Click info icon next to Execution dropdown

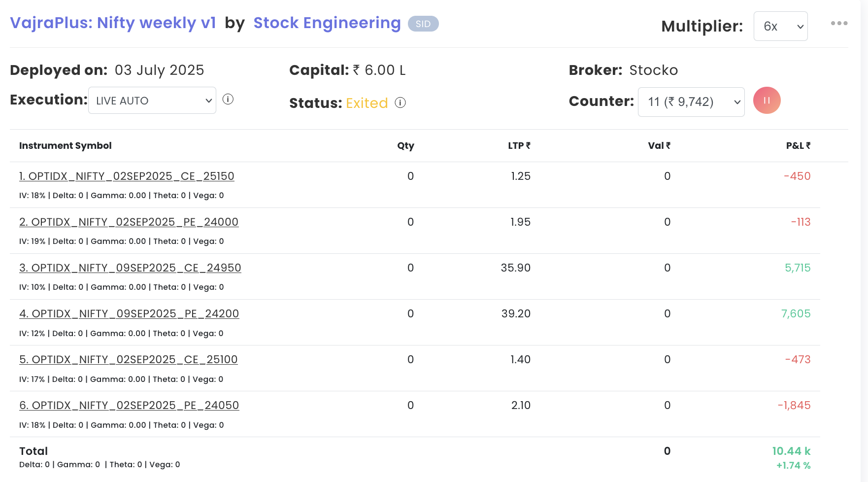click(228, 100)
